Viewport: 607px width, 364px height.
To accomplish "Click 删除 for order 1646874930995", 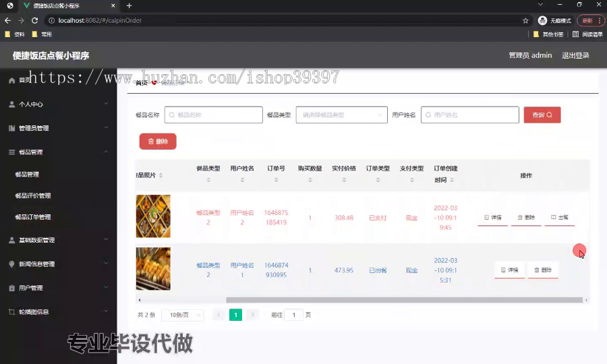I will pyautogui.click(x=543, y=270).
